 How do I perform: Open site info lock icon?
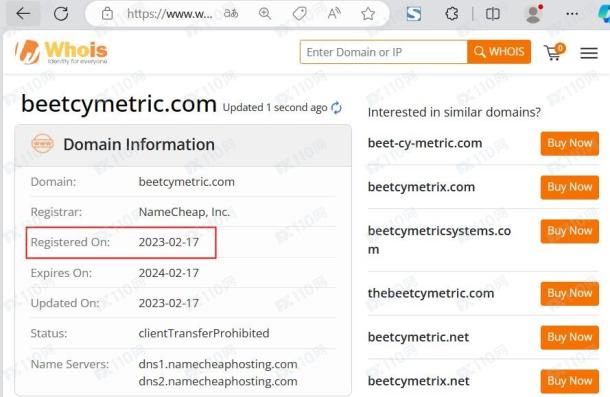point(107,14)
